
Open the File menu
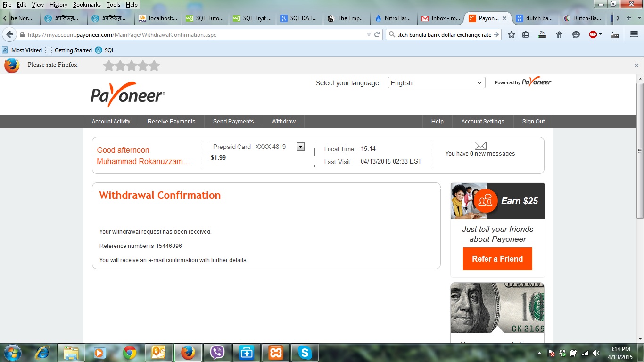7,5
